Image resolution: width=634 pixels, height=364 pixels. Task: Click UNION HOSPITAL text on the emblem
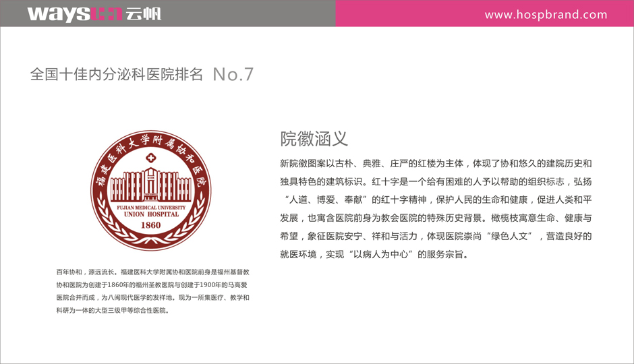[151, 214]
